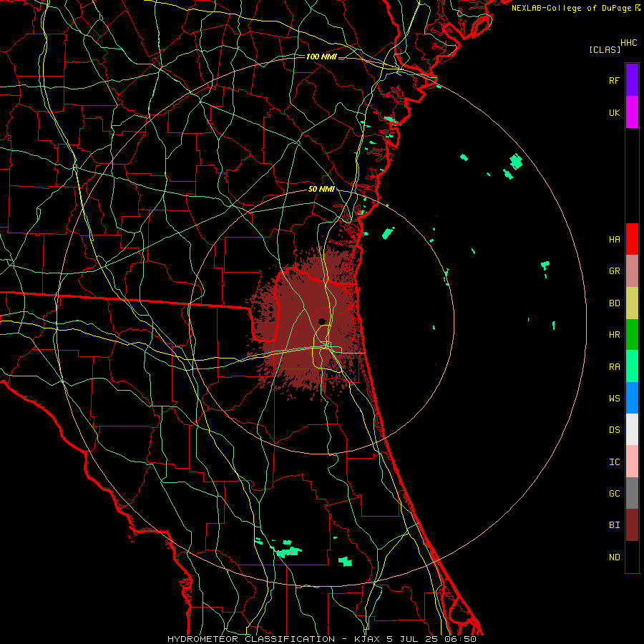Click the magenta UK color swatch
This screenshot has height=644, width=644.
[632, 112]
